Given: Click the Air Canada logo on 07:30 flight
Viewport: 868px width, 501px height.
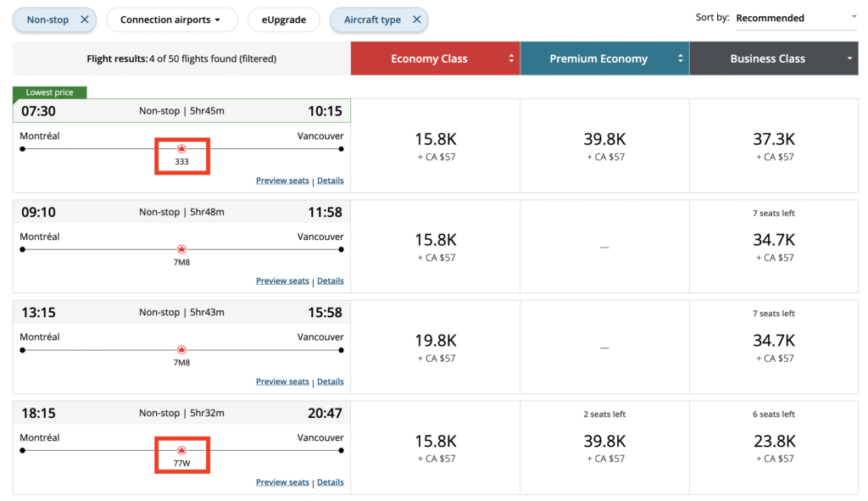Looking at the screenshot, I should pos(181,148).
